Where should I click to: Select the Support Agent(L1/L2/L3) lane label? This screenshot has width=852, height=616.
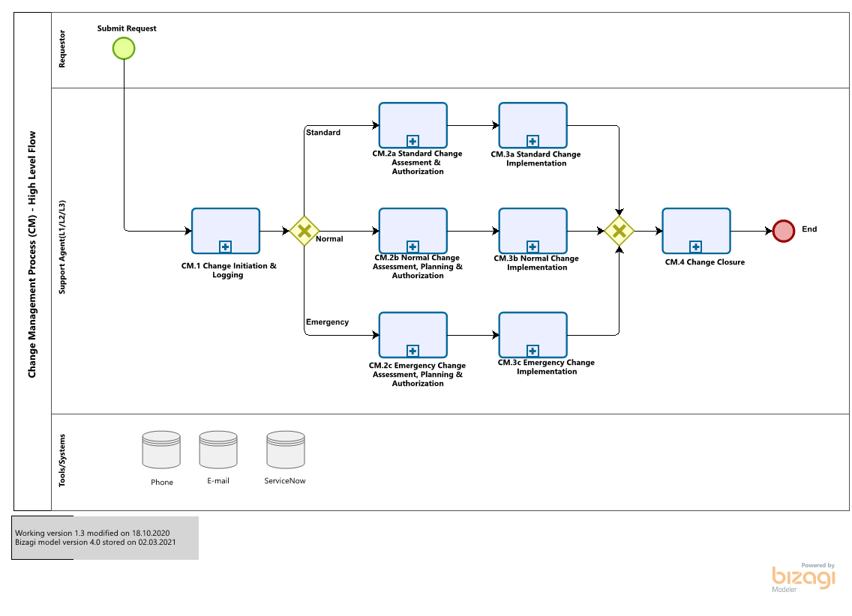(x=62, y=247)
